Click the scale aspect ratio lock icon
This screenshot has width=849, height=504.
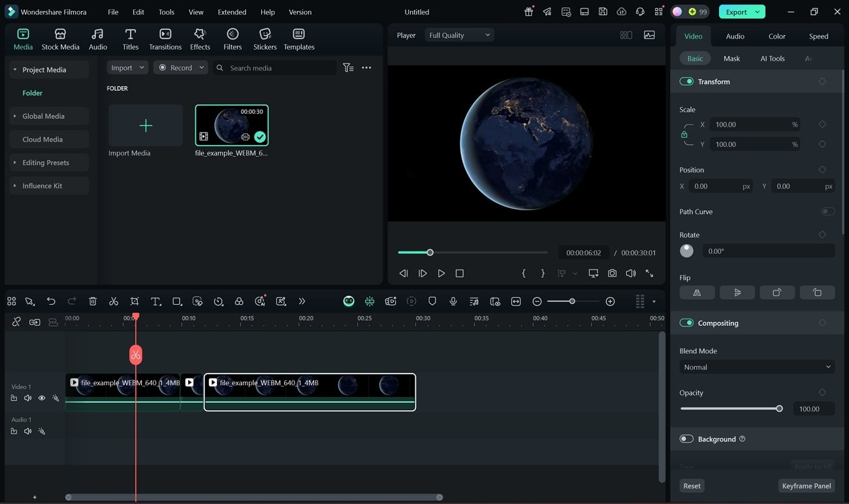coord(684,134)
